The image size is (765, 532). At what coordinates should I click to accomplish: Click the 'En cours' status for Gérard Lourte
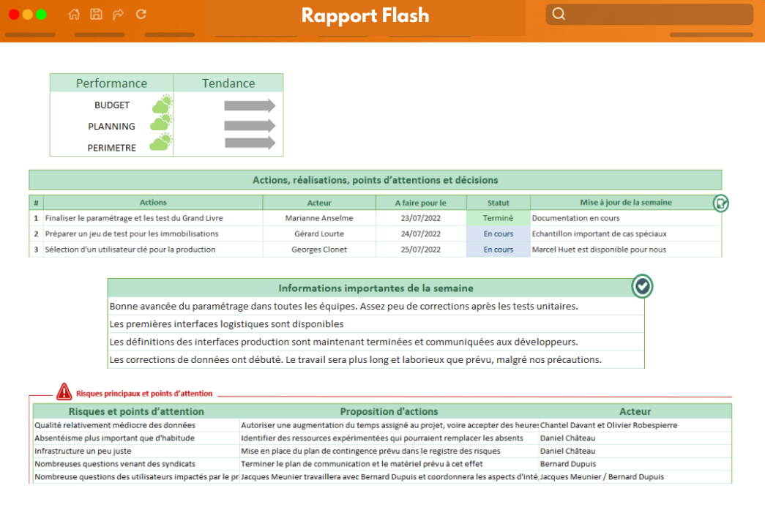click(498, 233)
